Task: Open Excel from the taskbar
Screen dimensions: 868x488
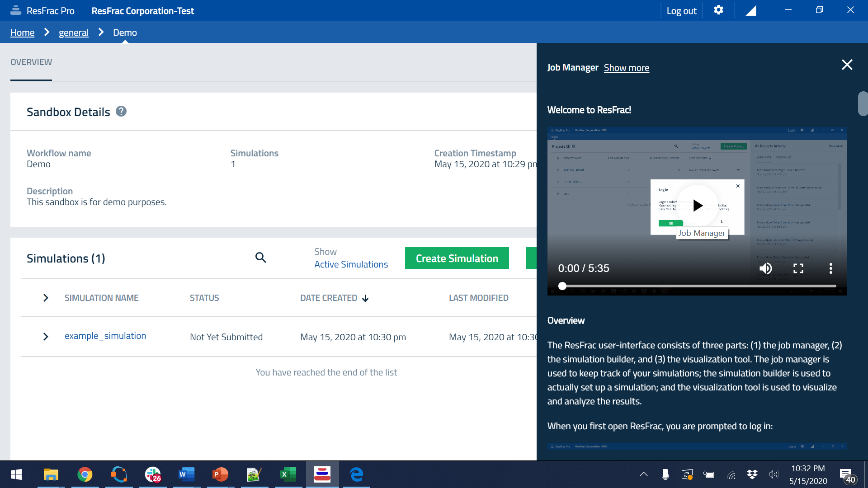Action: tap(288, 474)
